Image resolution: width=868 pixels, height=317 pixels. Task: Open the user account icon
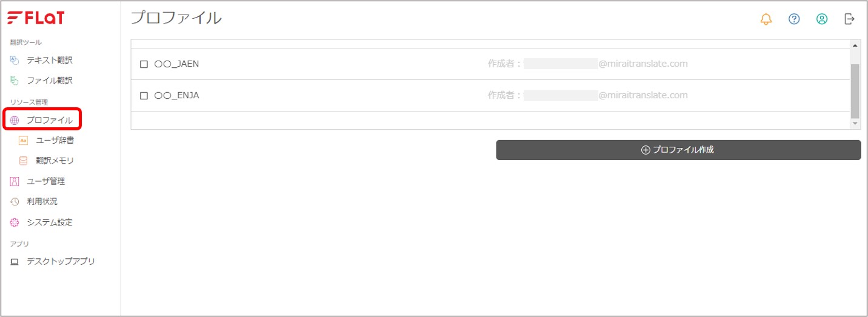pyautogui.click(x=822, y=19)
